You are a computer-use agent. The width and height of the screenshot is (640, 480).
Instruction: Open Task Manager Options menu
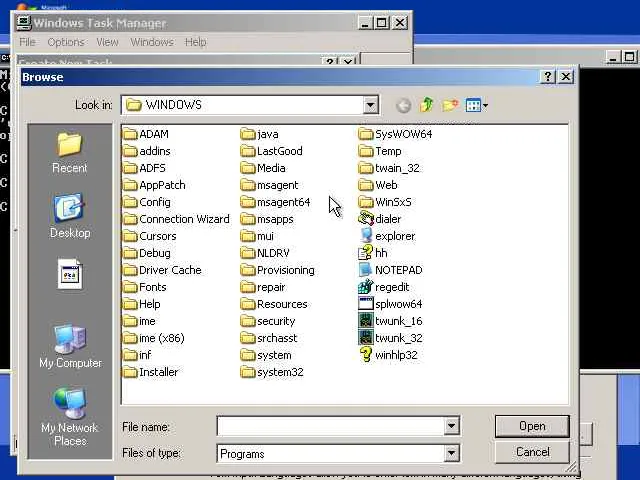tap(66, 42)
